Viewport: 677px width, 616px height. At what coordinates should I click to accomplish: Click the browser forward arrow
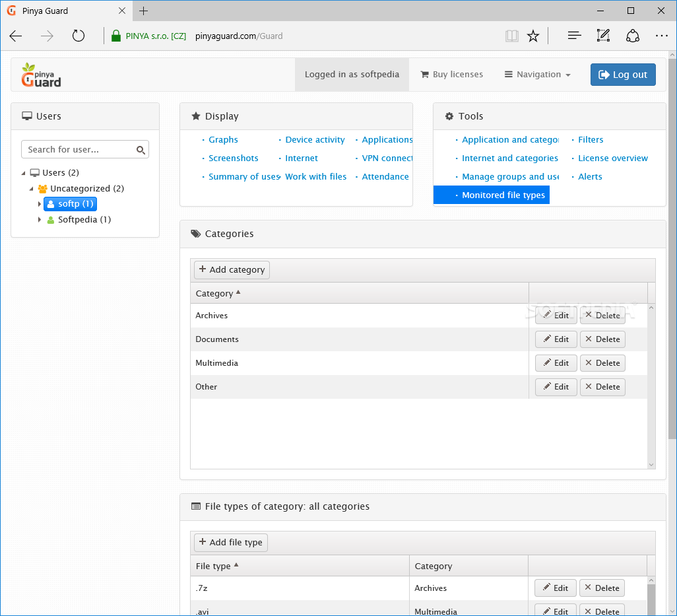pos(47,36)
